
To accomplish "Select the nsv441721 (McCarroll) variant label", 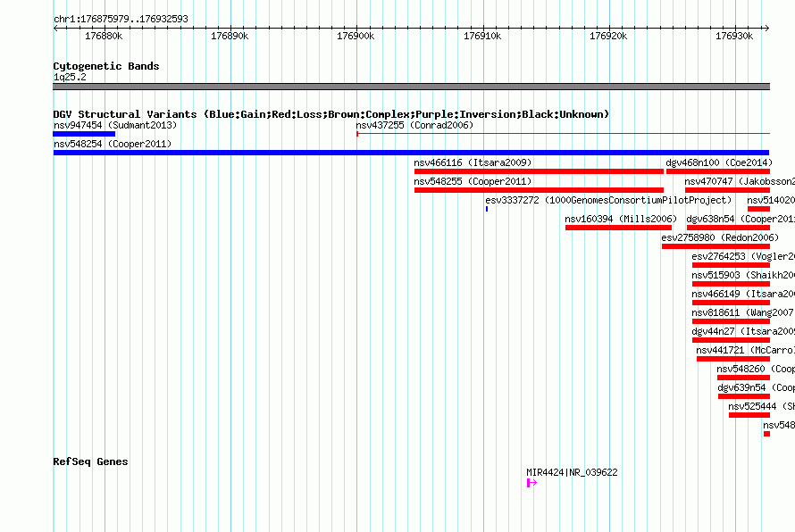I will [x=745, y=350].
